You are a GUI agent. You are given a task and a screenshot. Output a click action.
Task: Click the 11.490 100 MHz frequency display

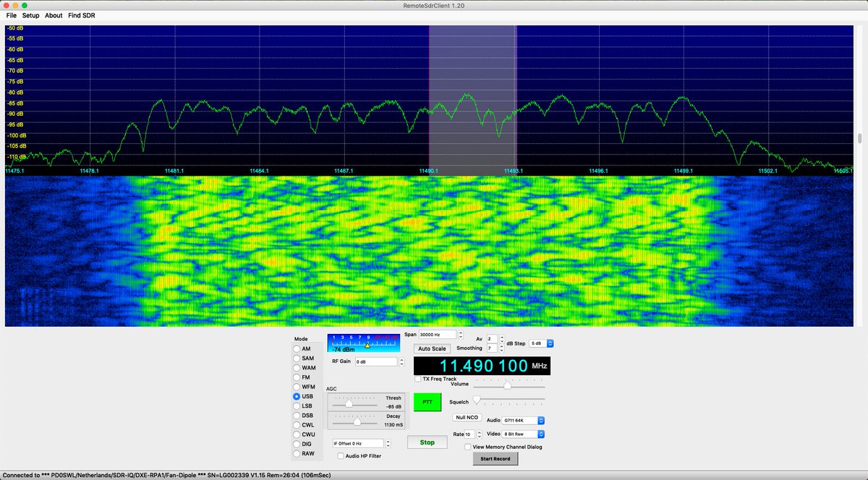pos(482,366)
